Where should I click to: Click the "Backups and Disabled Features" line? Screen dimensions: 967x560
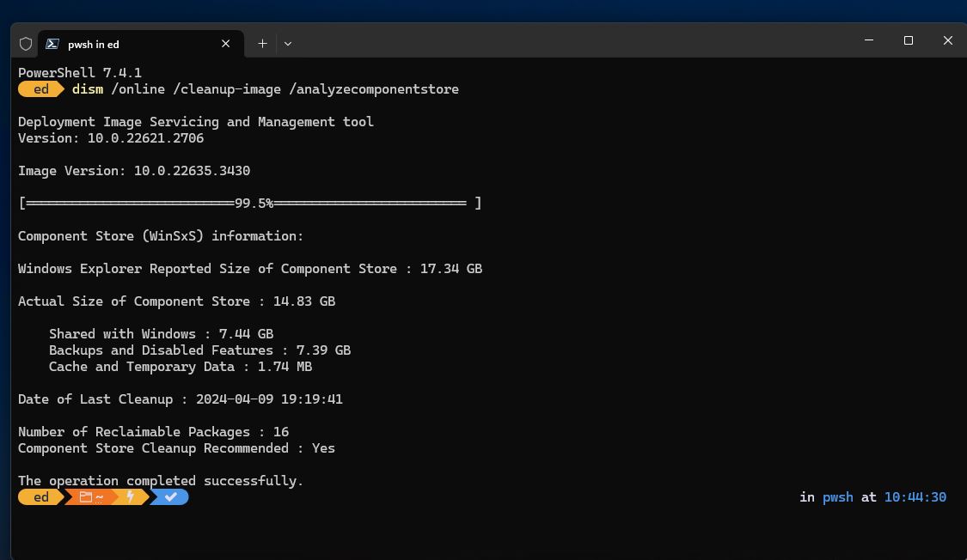[x=199, y=350]
